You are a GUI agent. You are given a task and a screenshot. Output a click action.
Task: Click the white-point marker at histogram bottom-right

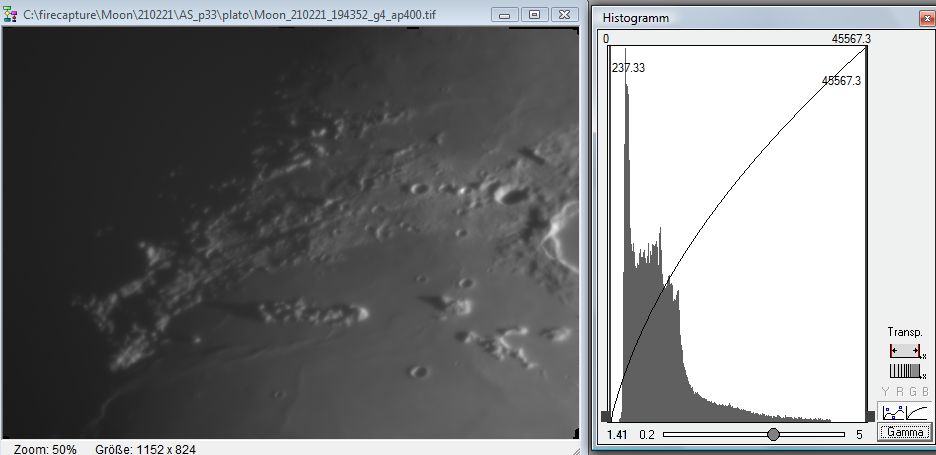[870, 416]
